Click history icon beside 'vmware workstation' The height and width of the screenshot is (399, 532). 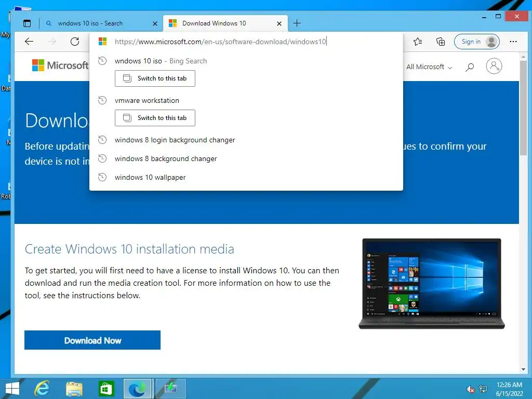pos(102,100)
